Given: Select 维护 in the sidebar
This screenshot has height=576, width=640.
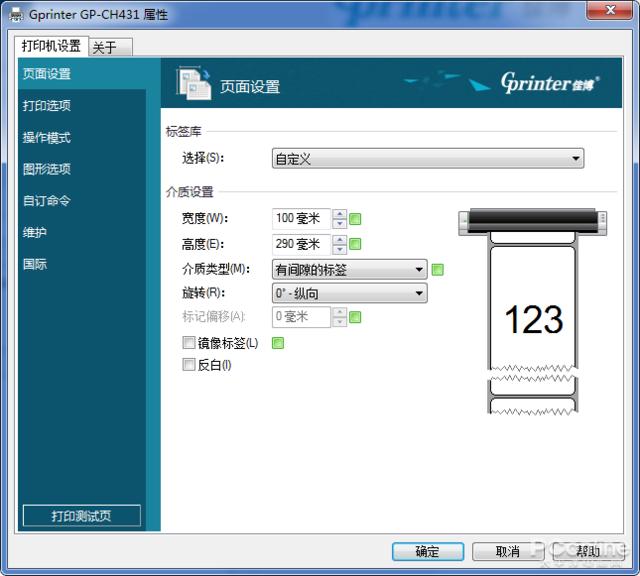Looking at the screenshot, I should 82,233.
